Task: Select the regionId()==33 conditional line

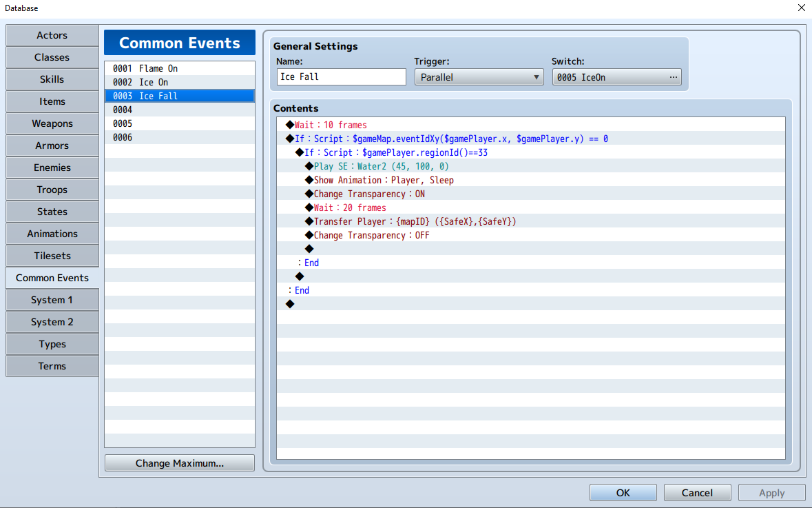Action: (x=531, y=152)
